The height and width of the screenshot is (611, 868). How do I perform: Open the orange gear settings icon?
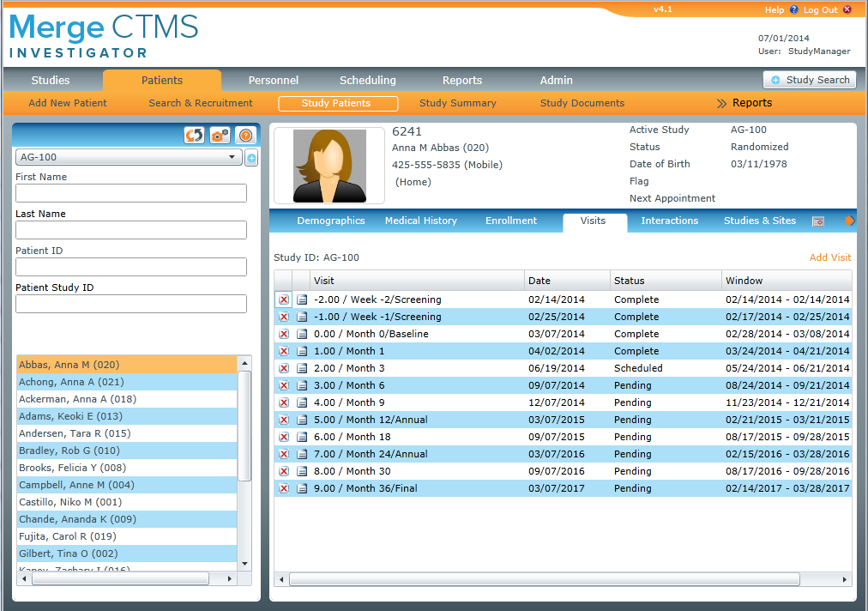coord(220,136)
